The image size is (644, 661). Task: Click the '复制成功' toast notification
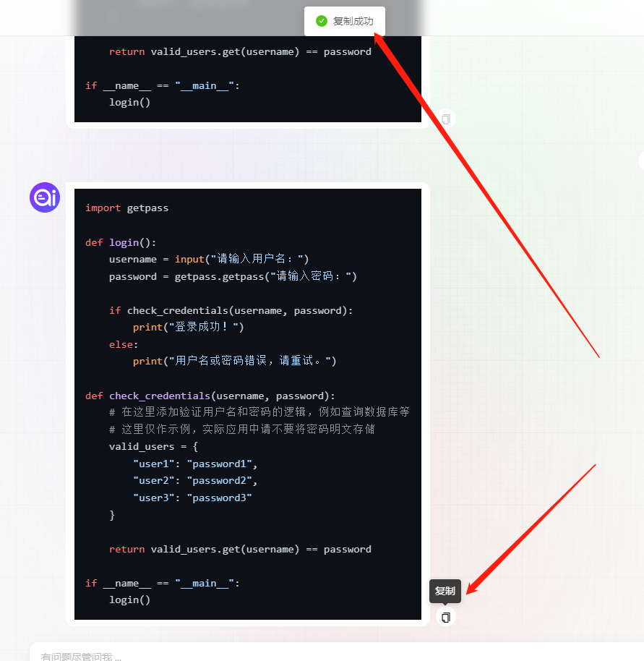pyautogui.click(x=345, y=21)
